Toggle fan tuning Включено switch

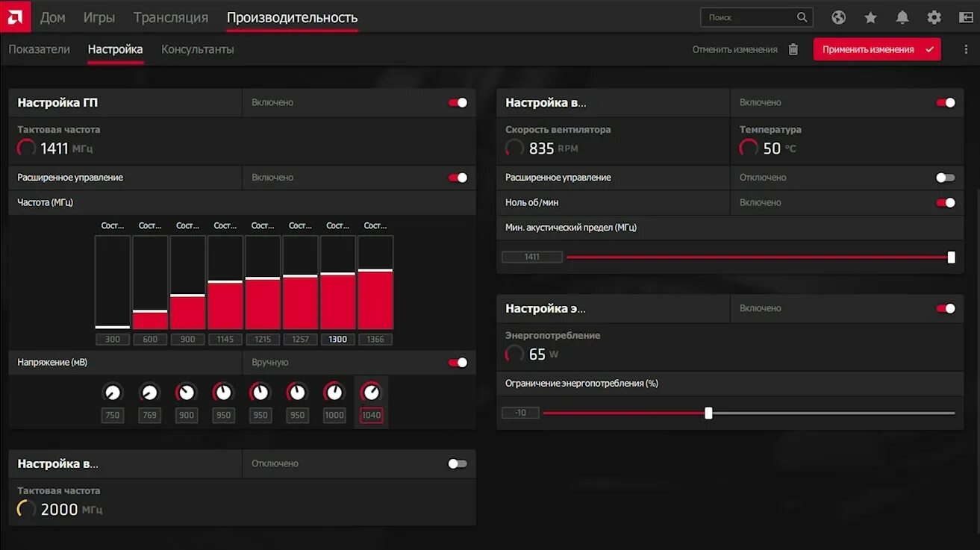point(946,102)
